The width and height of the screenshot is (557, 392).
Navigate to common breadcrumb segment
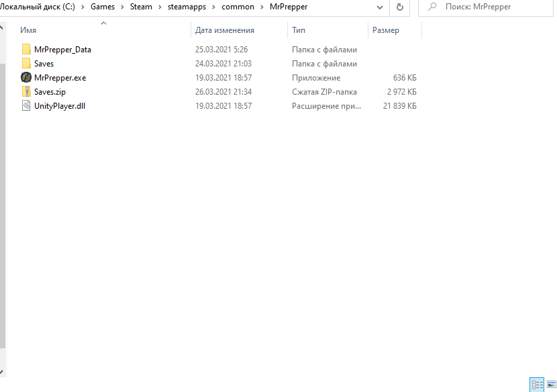(x=238, y=7)
